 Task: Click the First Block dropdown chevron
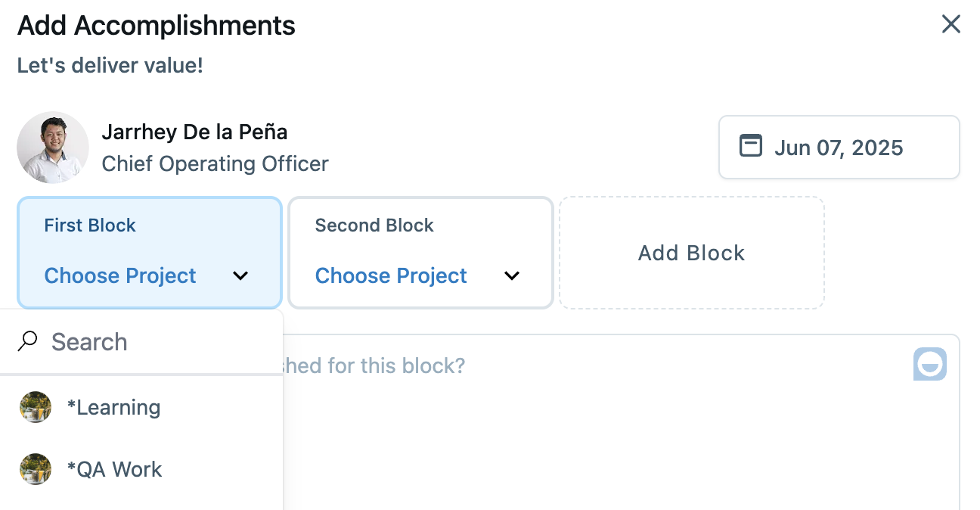[x=240, y=276]
